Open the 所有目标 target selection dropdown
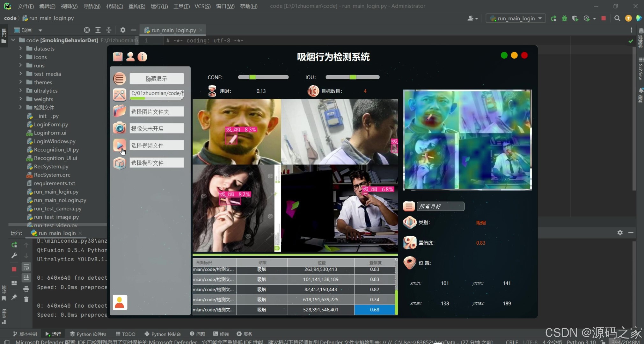The height and width of the screenshot is (344, 644). pos(440,206)
